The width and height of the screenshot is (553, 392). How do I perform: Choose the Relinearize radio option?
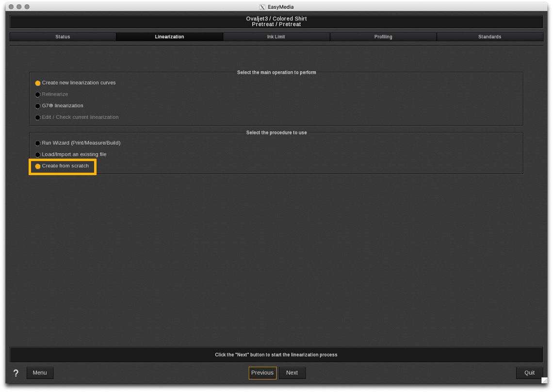coord(38,95)
